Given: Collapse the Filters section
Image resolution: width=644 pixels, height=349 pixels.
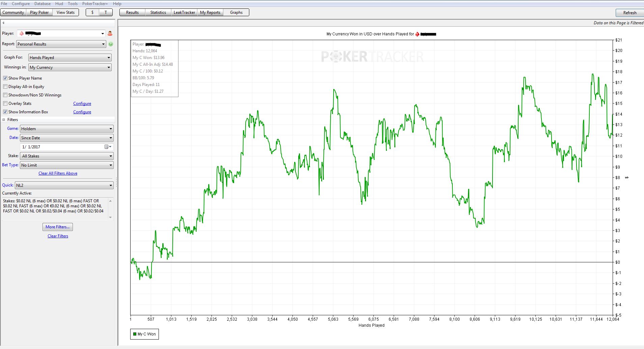Looking at the screenshot, I should coord(4,120).
